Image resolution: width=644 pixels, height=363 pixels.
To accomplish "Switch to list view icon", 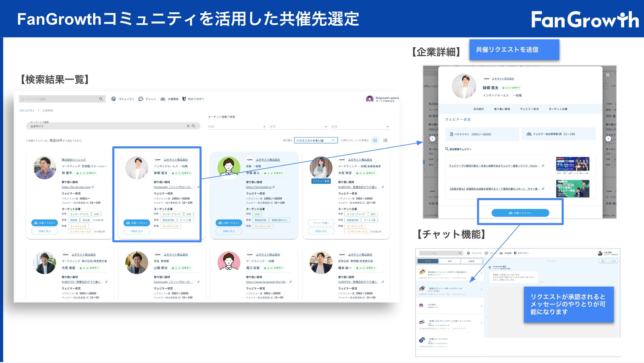I will click(x=385, y=140).
